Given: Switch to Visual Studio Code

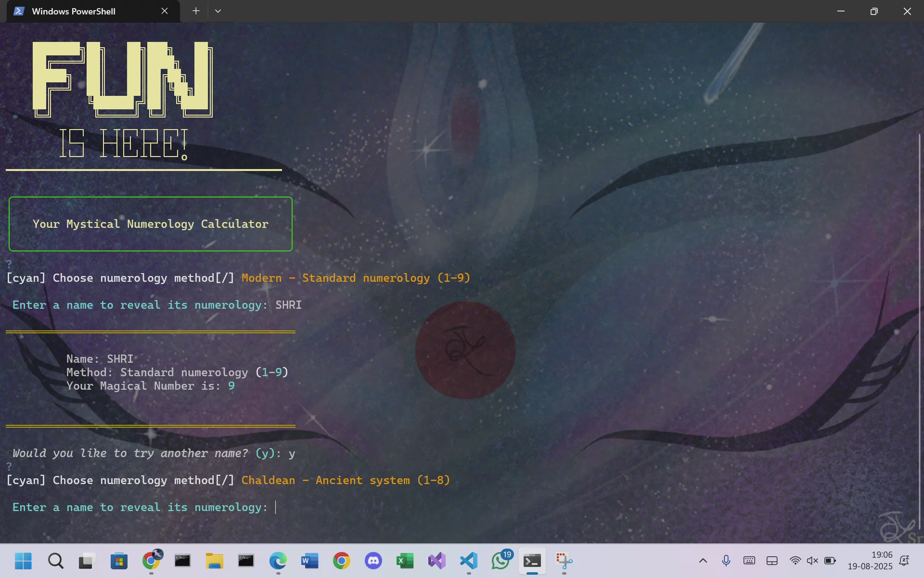Looking at the screenshot, I should (x=469, y=561).
